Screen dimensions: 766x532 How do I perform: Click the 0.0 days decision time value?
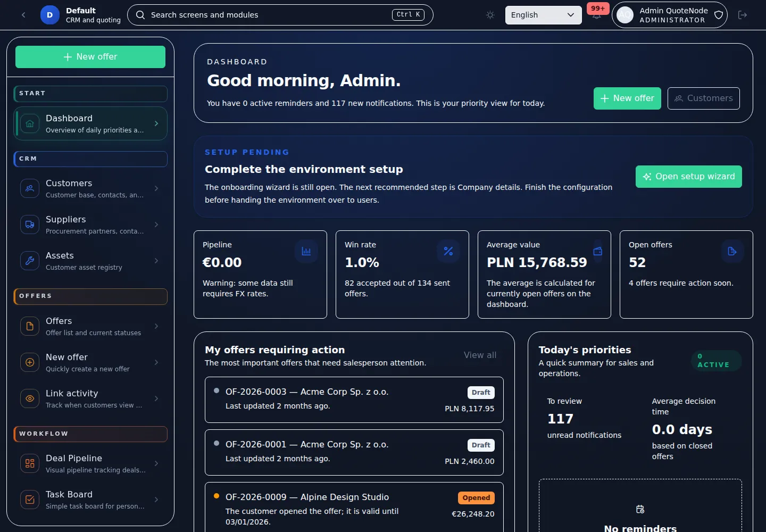click(x=682, y=430)
